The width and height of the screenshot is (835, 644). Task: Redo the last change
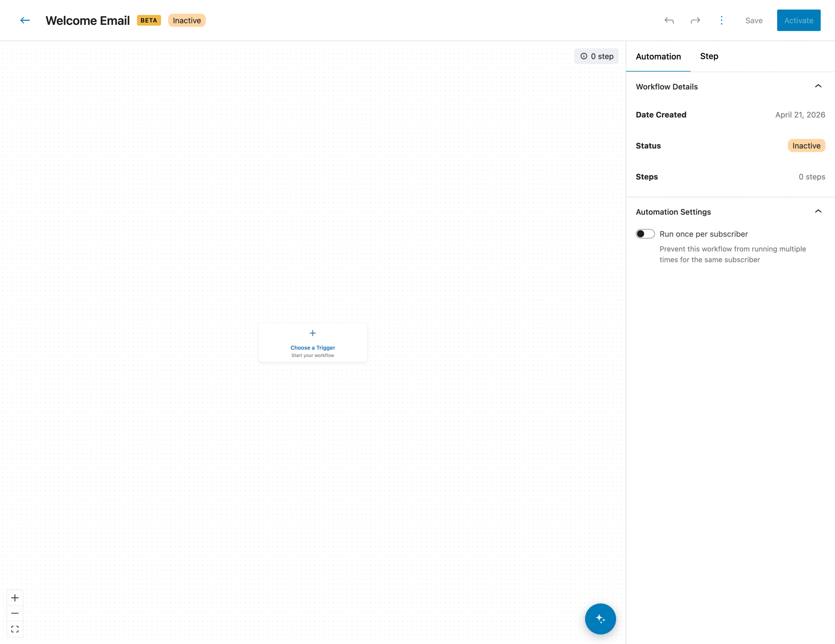(695, 20)
